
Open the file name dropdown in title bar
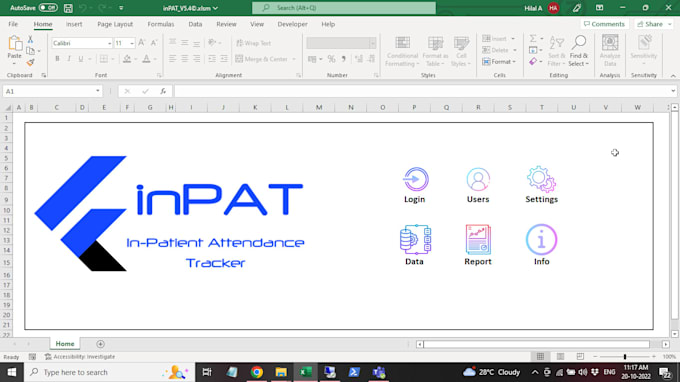[x=216, y=8]
